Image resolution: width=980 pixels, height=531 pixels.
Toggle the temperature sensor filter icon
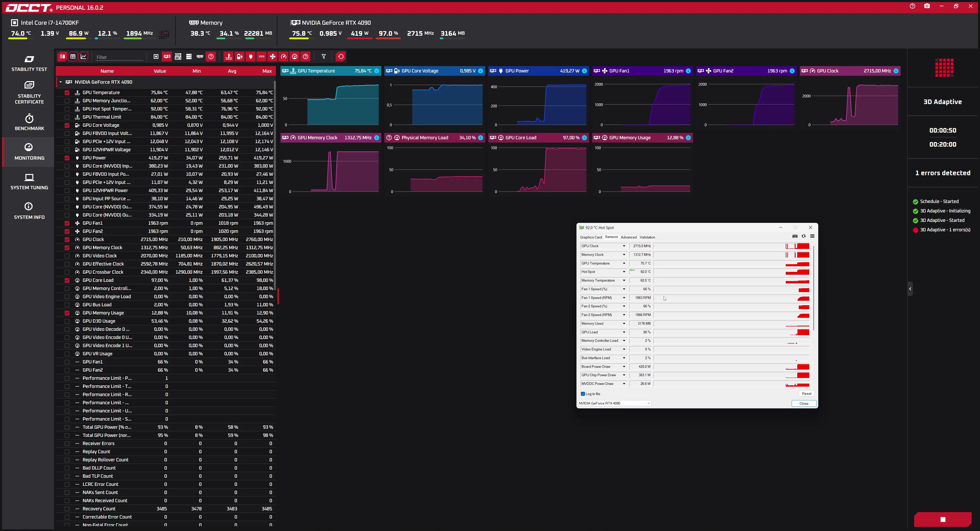[229, 57]
